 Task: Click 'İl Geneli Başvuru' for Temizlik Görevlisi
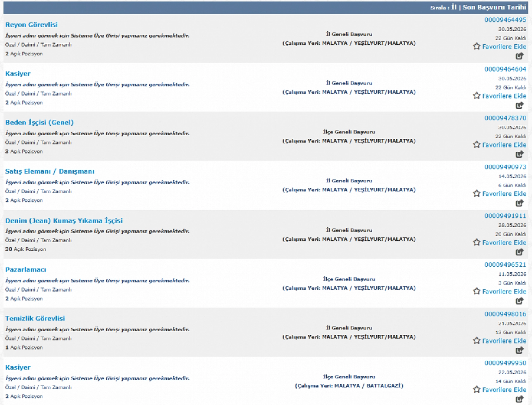(349, 328)
